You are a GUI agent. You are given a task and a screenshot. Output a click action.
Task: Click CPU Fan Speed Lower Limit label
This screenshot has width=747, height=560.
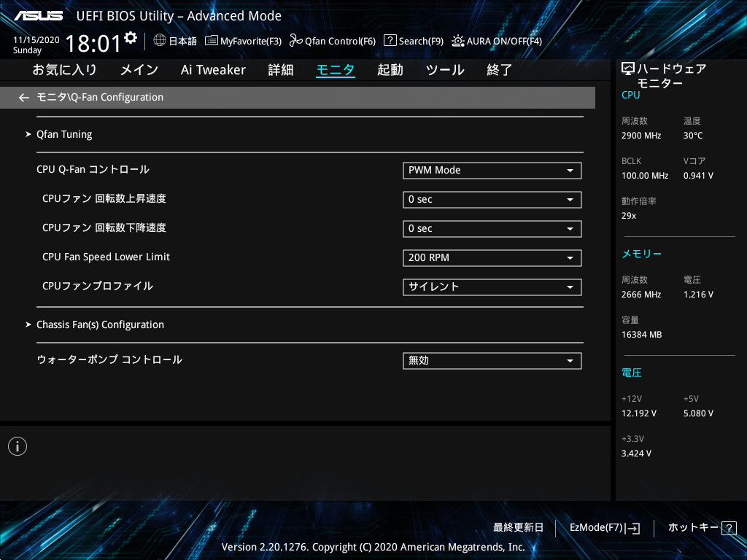point(106,257)
